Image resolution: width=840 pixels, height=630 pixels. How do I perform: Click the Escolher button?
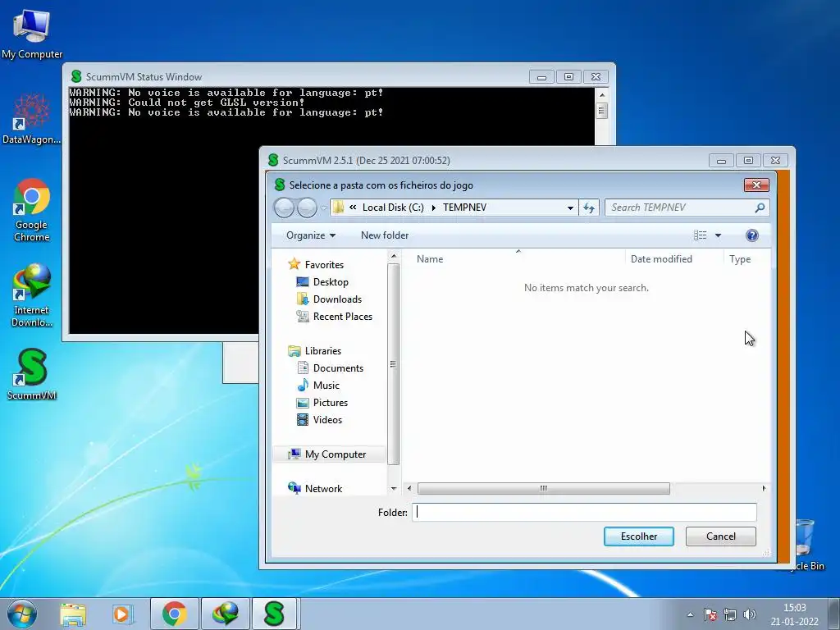point(638,536)
